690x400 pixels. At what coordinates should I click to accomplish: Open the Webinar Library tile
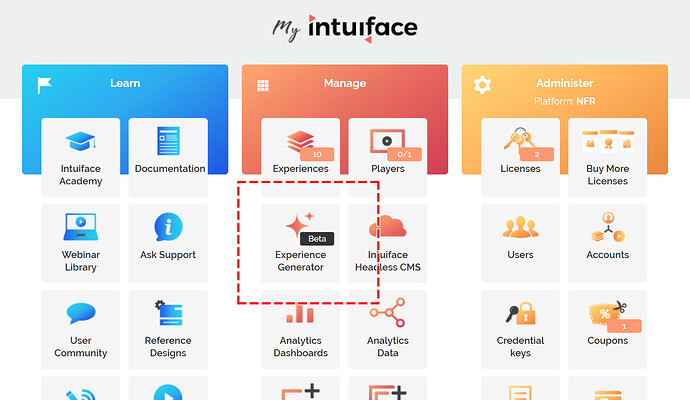[80, 242]
